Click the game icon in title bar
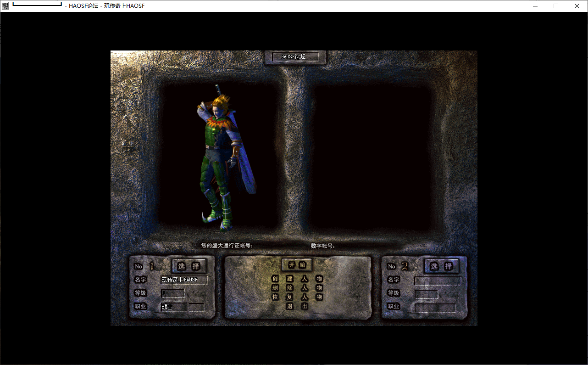This screenshot has width=588, height=365. pos(6,6)
